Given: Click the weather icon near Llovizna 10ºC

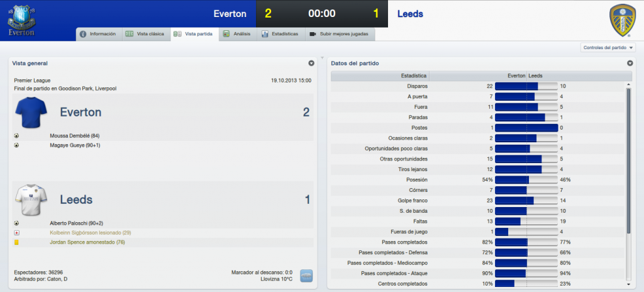Looking at the screenshot, I should pyautogui.click(x=306, y=276).
